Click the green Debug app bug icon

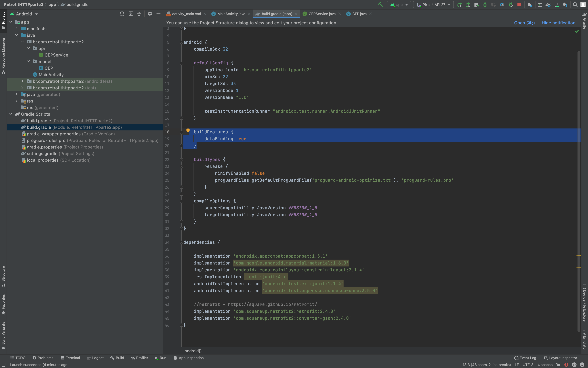pyautogui.click(x=485, y=5)
